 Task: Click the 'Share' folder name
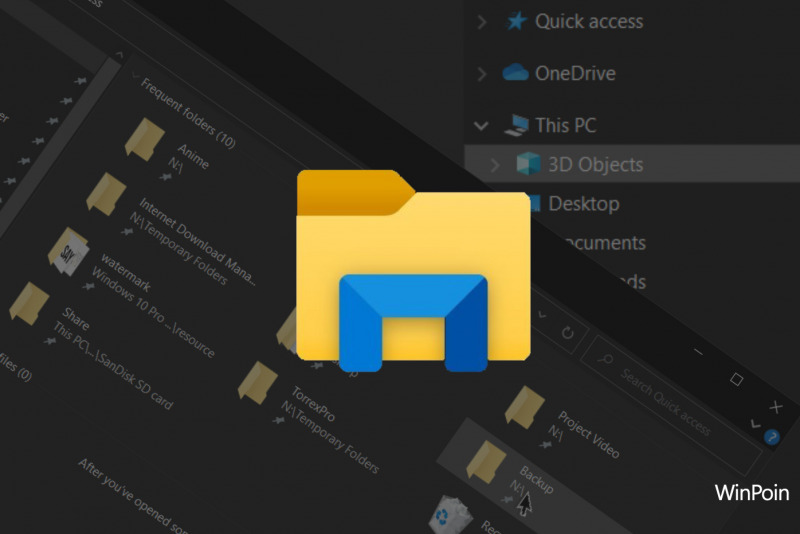coord(76,319)
